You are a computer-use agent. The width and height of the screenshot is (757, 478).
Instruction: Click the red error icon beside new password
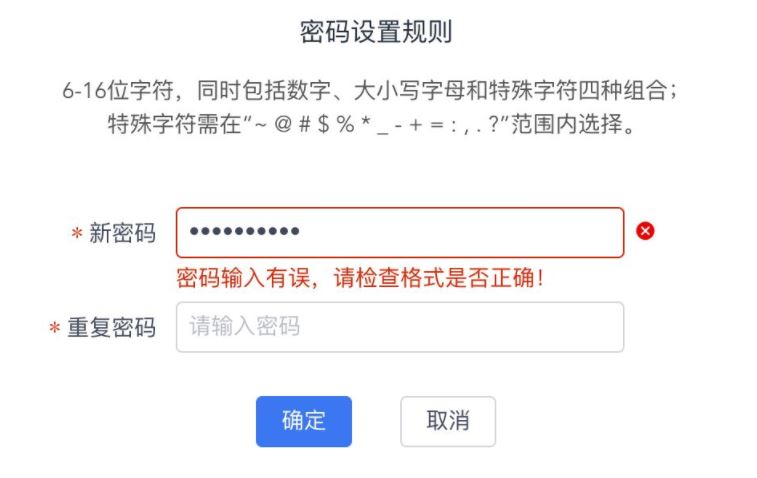646,232
